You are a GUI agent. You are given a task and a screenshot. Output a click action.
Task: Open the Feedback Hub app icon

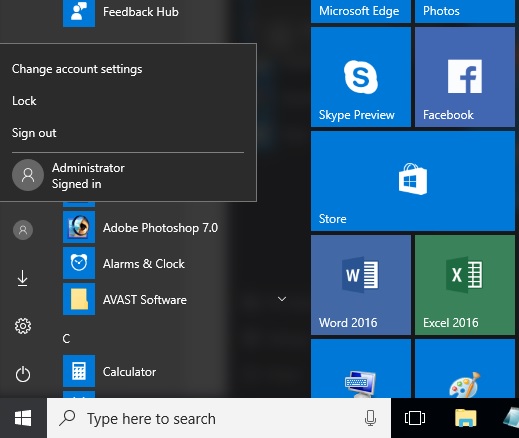tap(79, 12)
